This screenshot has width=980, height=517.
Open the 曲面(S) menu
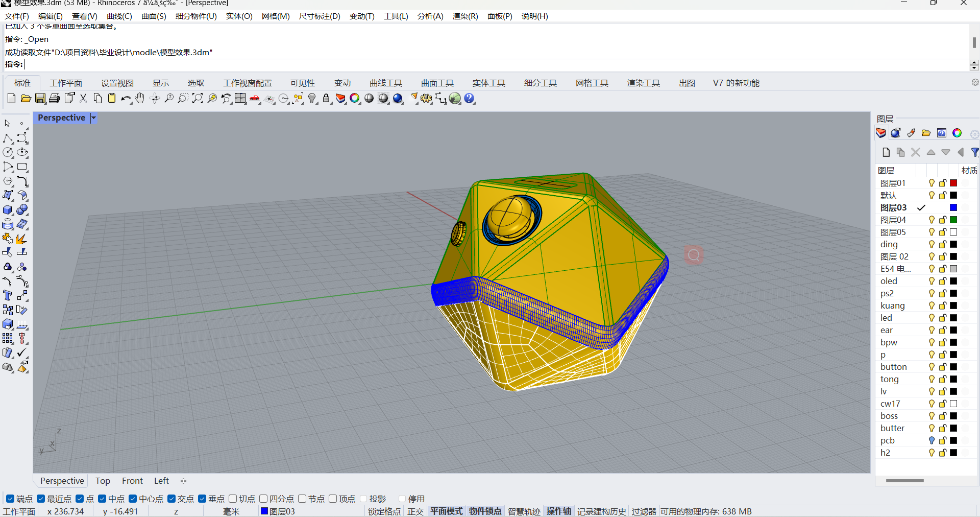coord(154,16)
